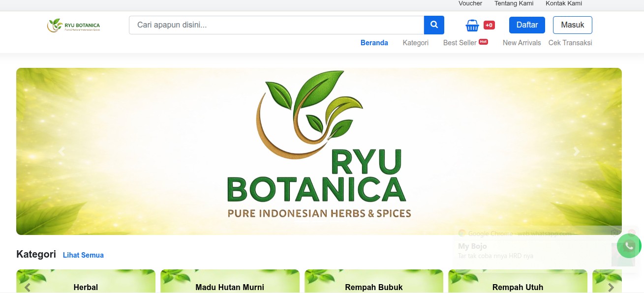Open the Herbal category card
The width and height of the screenshot is (644, 293).
pos(86,281)
